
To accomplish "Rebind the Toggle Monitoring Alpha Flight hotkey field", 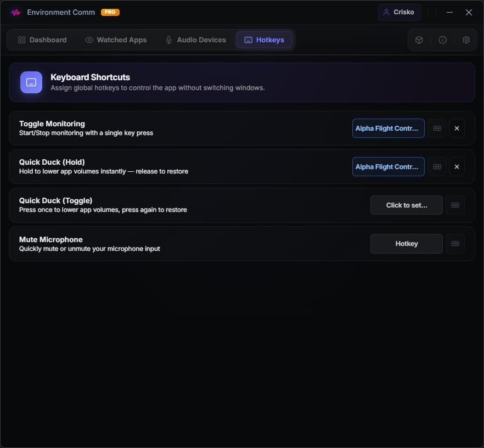I will pos(389,128).
